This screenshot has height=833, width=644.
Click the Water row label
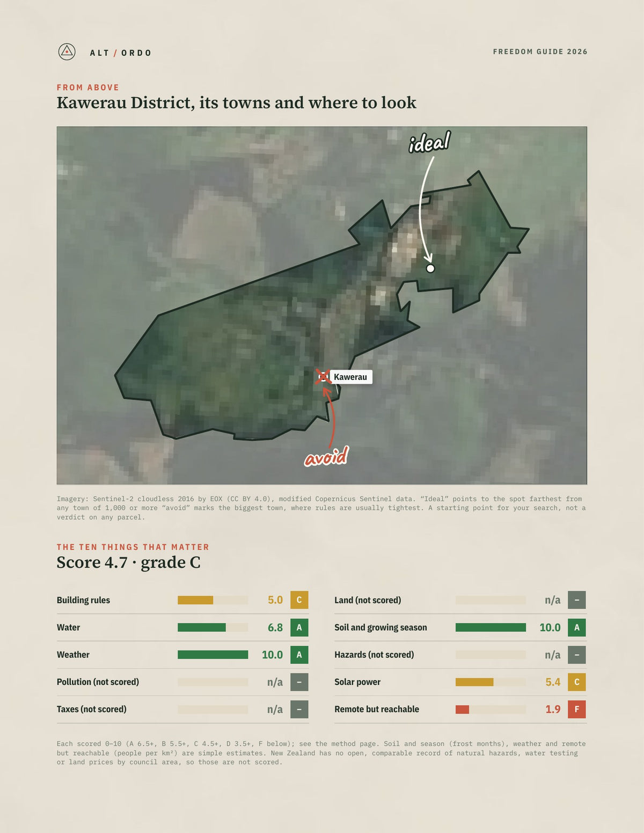click(68, 627)
